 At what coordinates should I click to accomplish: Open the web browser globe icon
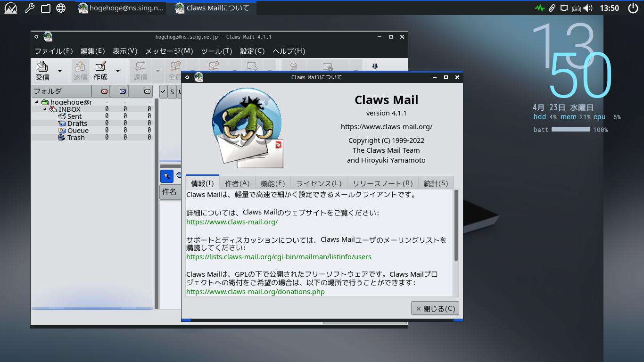point(61,8)
